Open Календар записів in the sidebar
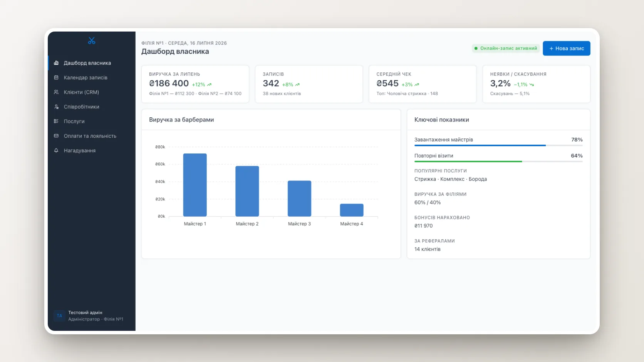The width and height of the screenshot is (644, 362). [92, 77]
